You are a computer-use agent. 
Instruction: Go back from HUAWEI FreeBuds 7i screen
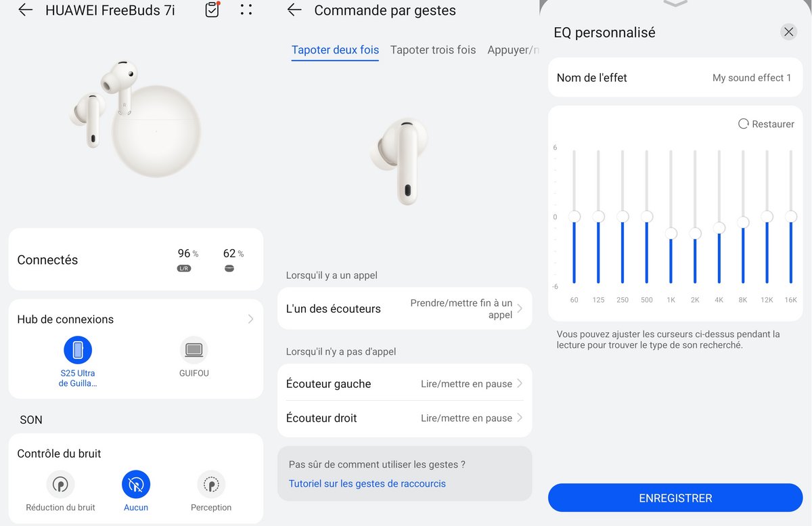point(25,10)
